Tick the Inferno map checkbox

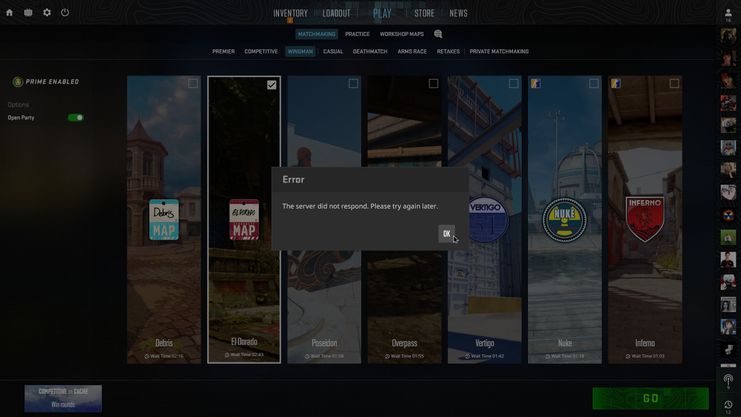click(674, 84)
